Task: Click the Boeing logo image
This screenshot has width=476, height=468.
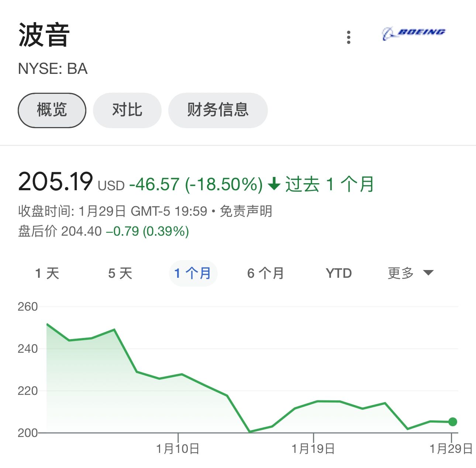Action: coord(413,34)
